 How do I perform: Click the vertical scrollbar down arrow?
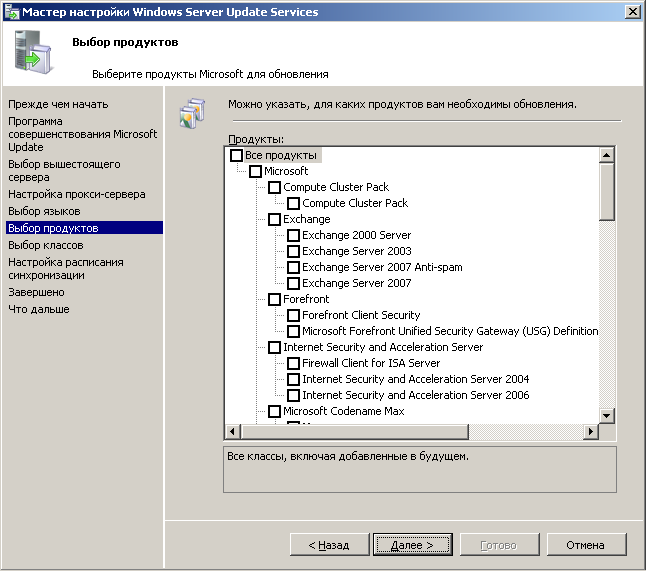tap(606, 415)
